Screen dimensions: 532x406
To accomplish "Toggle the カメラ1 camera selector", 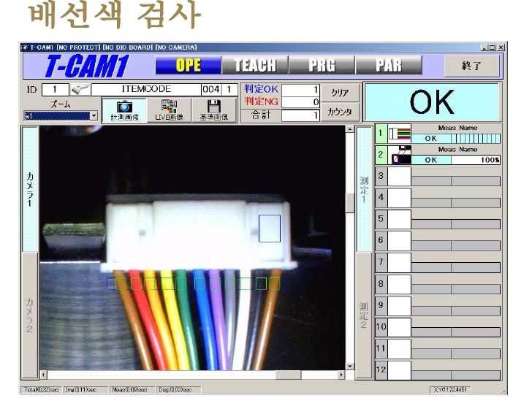I will pyautogui.click(x=30, y=188).
